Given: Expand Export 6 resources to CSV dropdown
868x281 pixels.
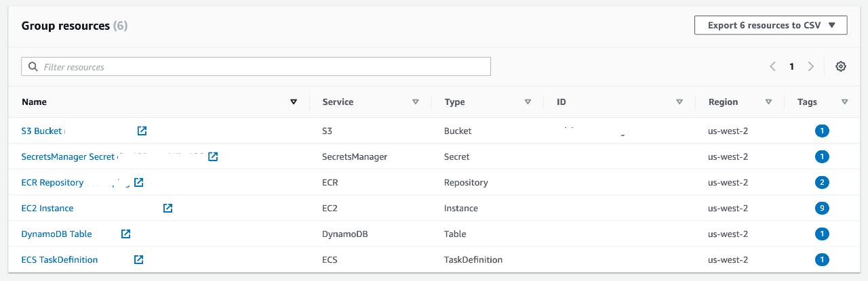Looking at the screenshot, I should pos(770,25).
